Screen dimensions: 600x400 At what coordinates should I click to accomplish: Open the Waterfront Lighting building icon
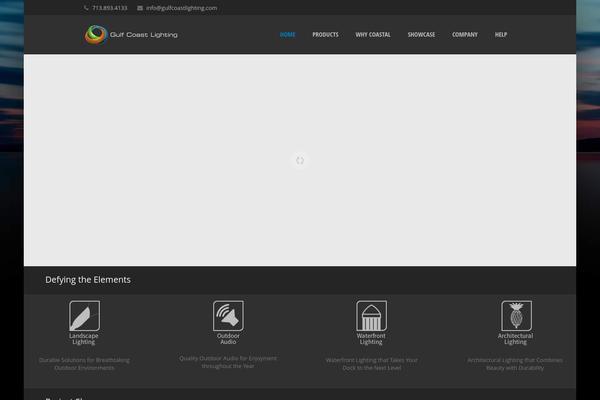[x=371, y=315]
